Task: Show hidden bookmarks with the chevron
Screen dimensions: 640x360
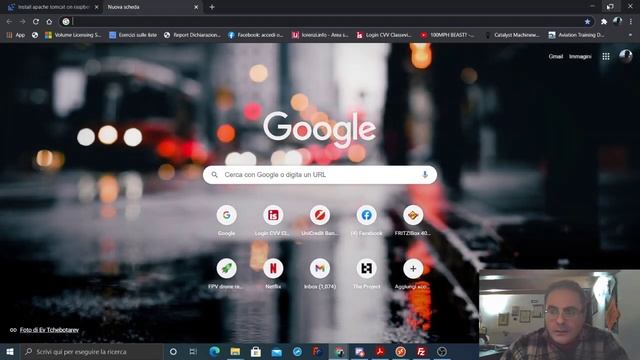Action: [x=631, y=35]
